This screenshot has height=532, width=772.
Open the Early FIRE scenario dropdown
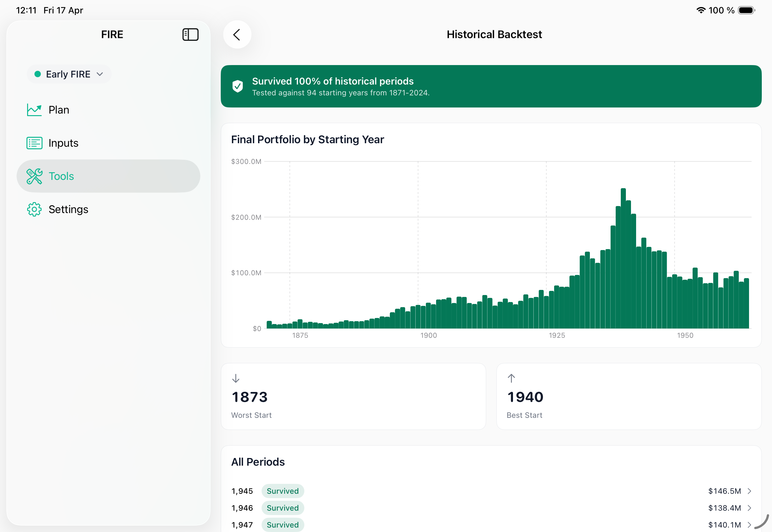69,74
